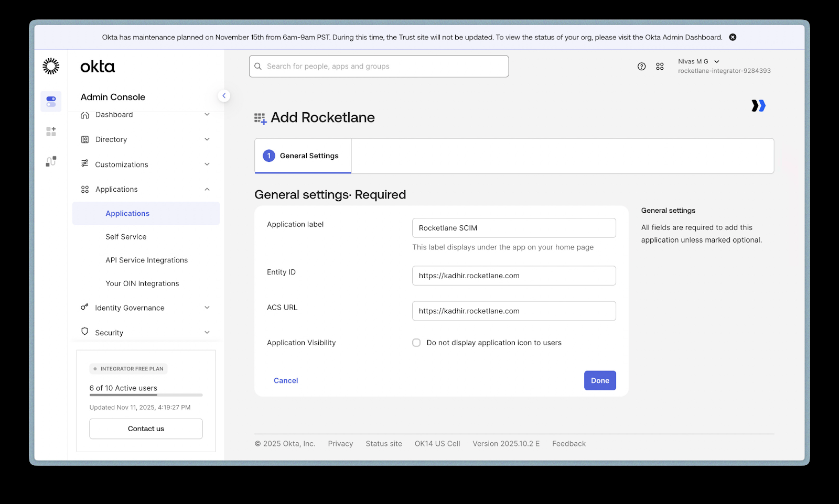The image size is (839, 504).
Task: Select the General Settings tab
Action: [303, 156]
